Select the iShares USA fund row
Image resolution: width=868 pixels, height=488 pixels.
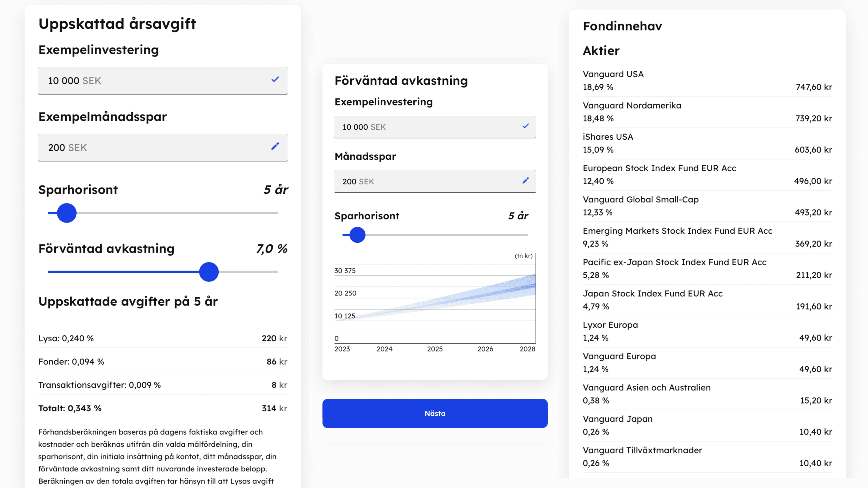[x=707, y=143]
